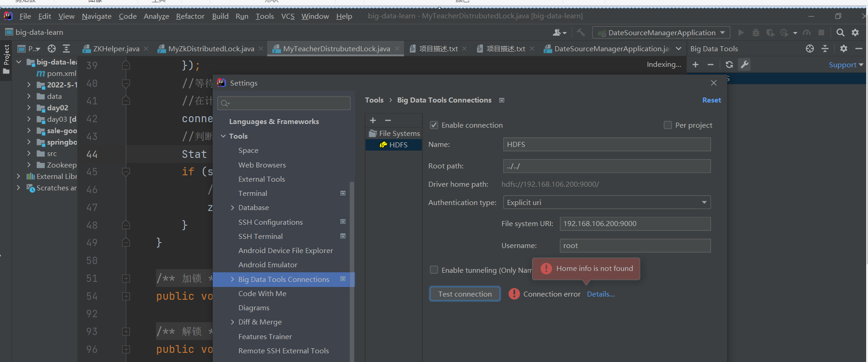Open the Navigate menu

(x=97, y=16)
